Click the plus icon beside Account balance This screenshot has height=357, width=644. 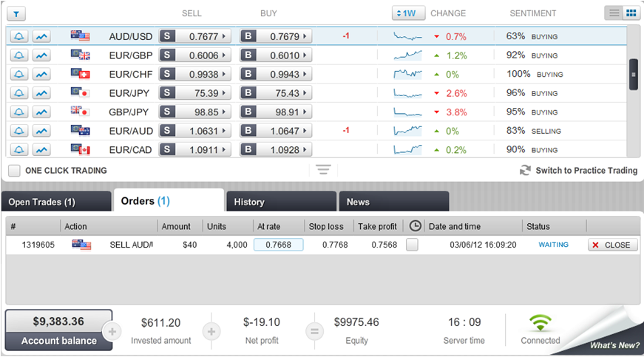[112, 330]
